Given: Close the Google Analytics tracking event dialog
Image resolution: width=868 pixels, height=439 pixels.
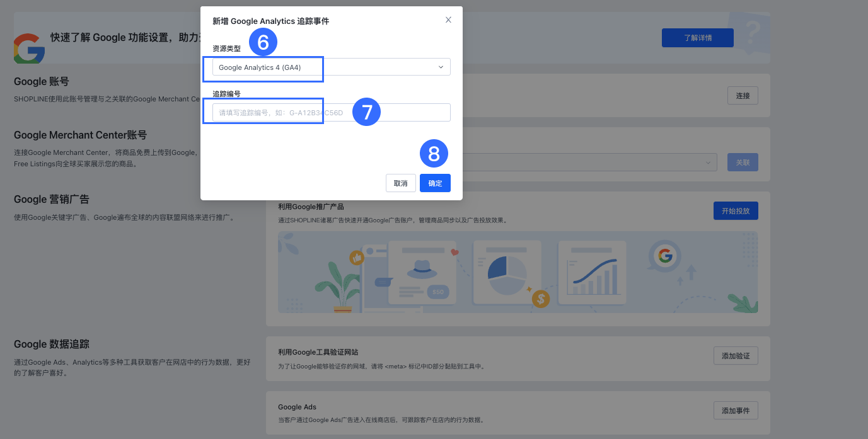Looking at the screenshot, I should pos(448,20).
